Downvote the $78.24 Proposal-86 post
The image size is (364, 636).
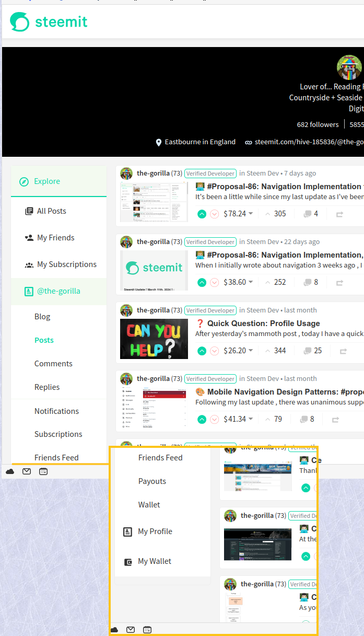point(214,214)
